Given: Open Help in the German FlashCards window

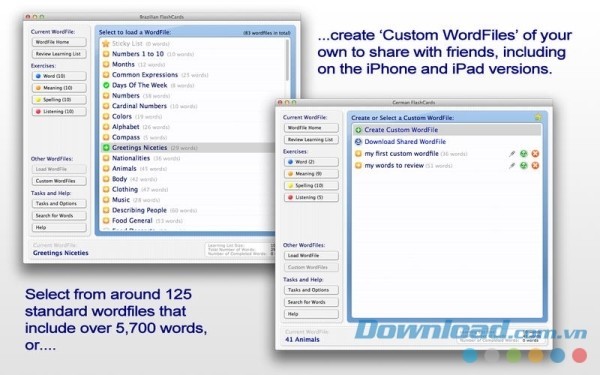Looking at the screenshot, I should coord(311,314).
